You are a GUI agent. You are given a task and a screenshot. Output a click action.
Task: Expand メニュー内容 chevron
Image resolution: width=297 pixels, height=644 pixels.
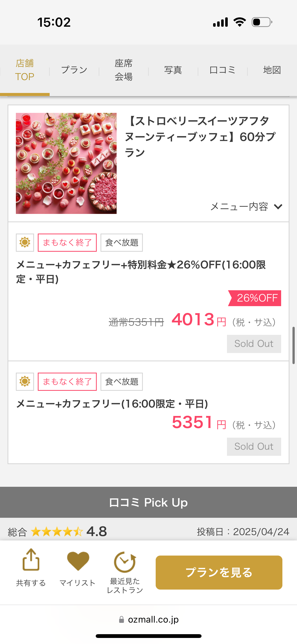coord(278,207)
